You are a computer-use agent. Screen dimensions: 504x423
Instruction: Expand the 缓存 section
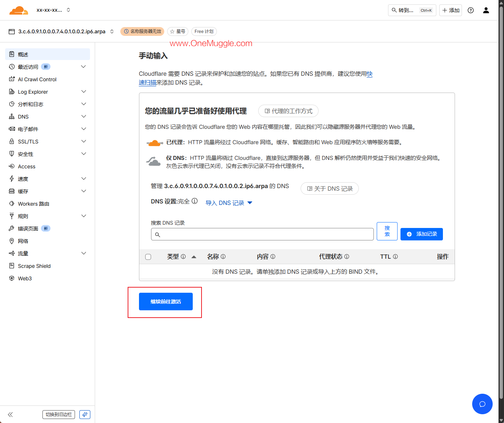coord(83,191)
